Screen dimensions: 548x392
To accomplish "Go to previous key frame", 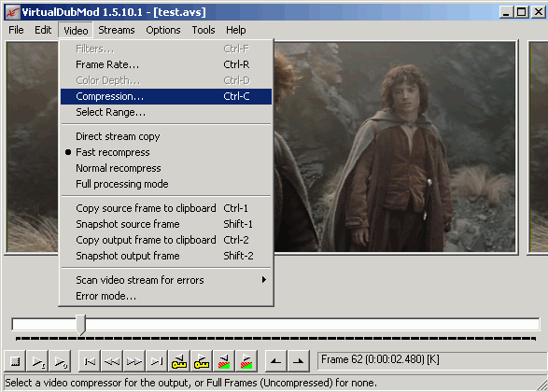I will point(179,361).
